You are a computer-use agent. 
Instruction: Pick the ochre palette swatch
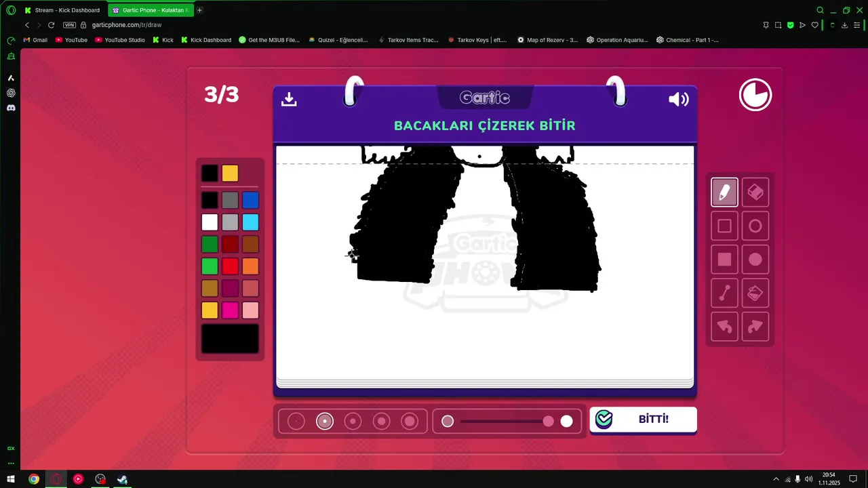coord(210,288)
